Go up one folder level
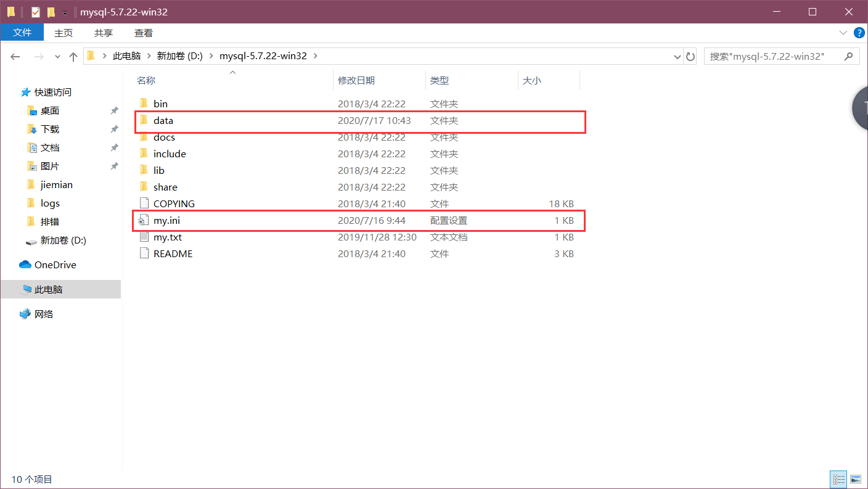The width and height of the screenshot is (868, 489). 73,56
